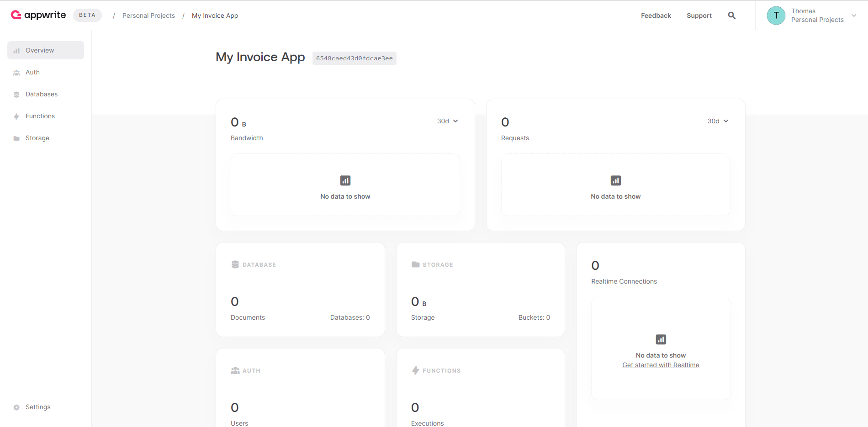Screen dimensions: 868x427
Task: Click the Databases stack icon in sidebar
Action: pos(16,95)
